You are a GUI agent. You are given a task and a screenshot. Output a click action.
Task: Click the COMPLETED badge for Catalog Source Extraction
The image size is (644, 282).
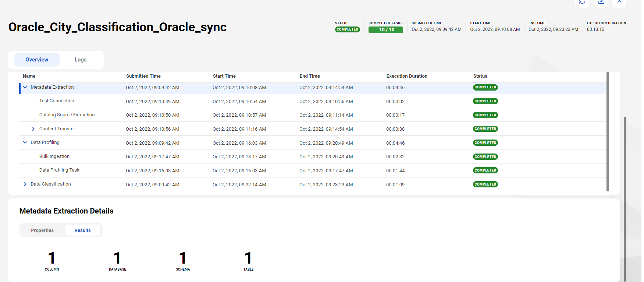485,115
